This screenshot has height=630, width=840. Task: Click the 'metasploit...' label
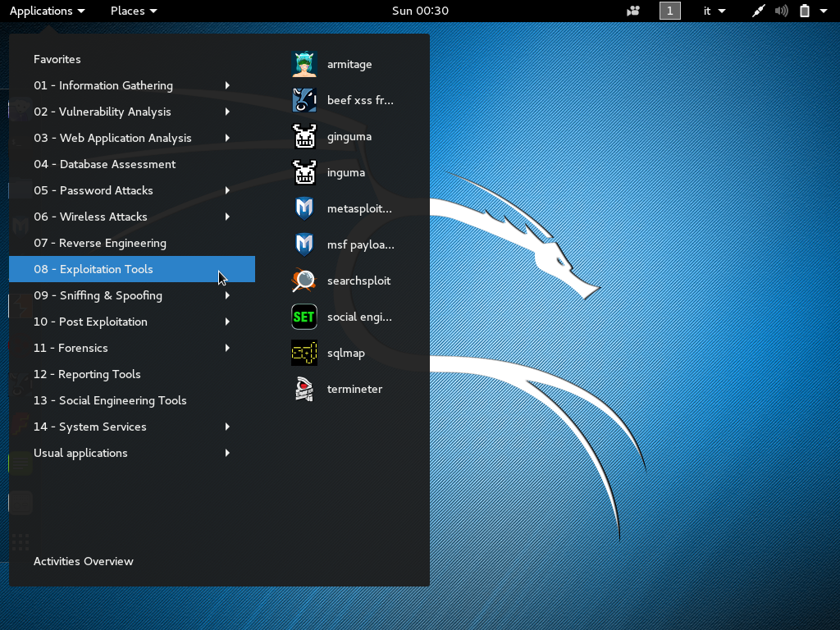click(x=359, y=208)
